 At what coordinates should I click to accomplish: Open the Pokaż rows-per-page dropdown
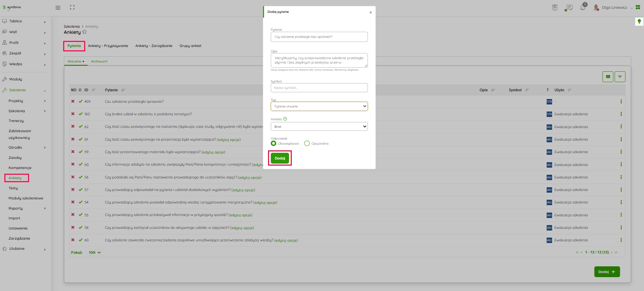click(94, 252)
